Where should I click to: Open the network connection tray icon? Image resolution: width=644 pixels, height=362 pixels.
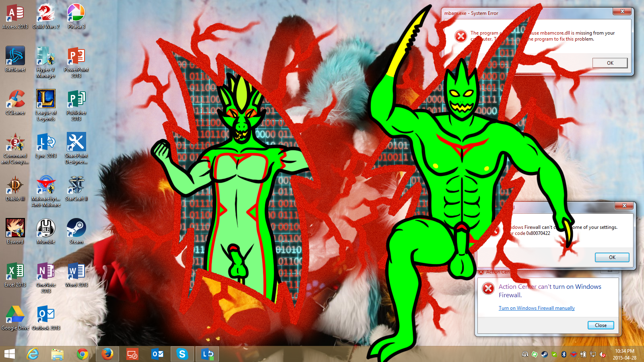point(593,354)
